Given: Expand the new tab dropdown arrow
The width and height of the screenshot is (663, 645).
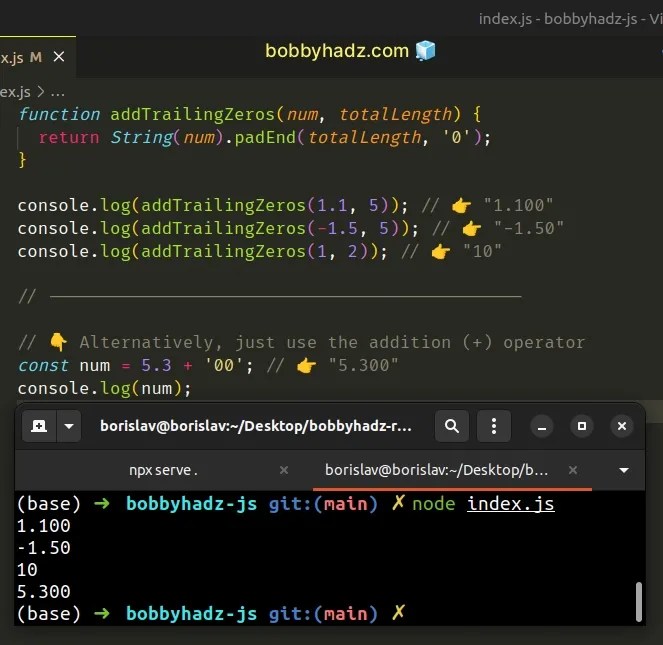Looking at the screenshot, I should 69,426.
